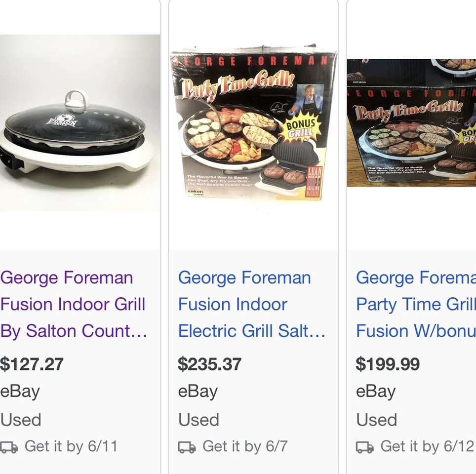Click eBay seller label under $235.37
Image resolution: width=476 pixels, height=474 pixels.
(x=198, y=392)
